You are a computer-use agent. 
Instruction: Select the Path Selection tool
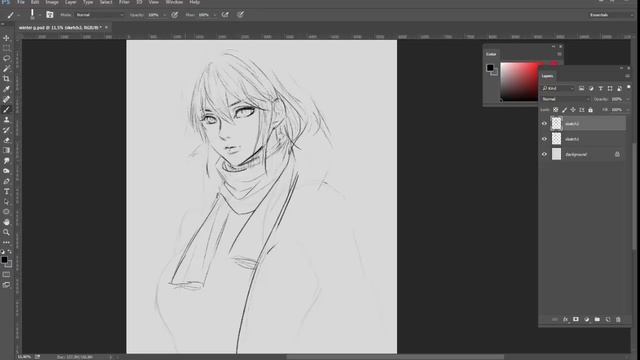[6, 202]
